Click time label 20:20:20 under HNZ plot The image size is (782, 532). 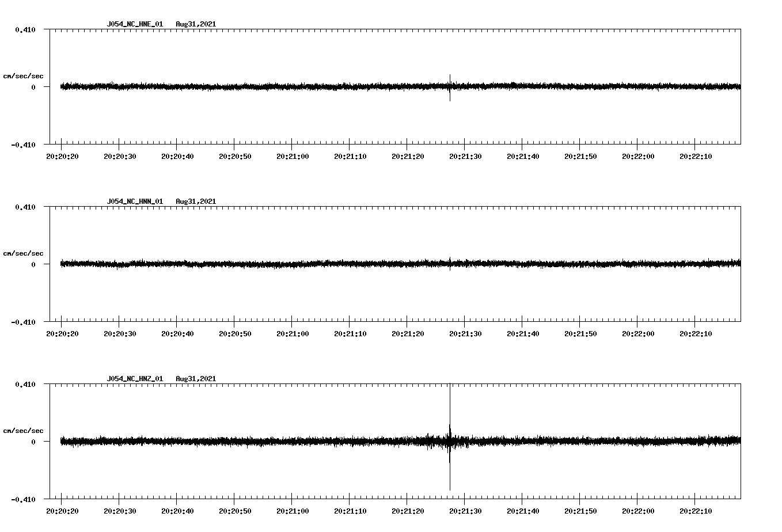pos(62,511)
